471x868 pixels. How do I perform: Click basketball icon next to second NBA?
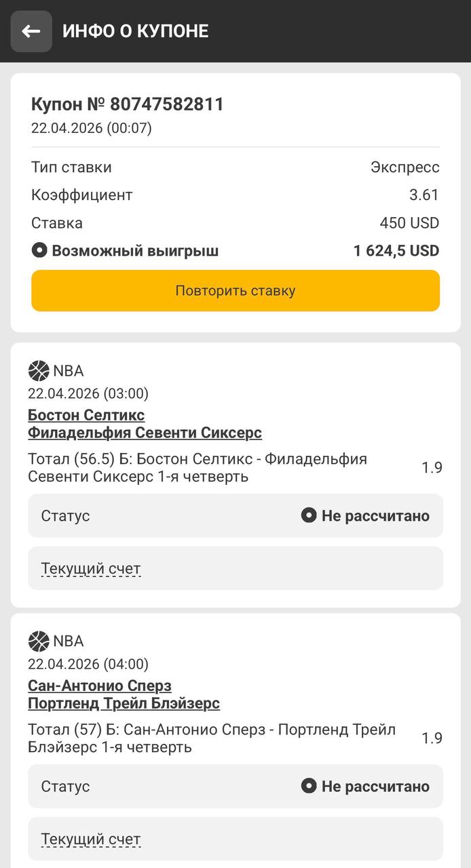(x=39, y=642)
